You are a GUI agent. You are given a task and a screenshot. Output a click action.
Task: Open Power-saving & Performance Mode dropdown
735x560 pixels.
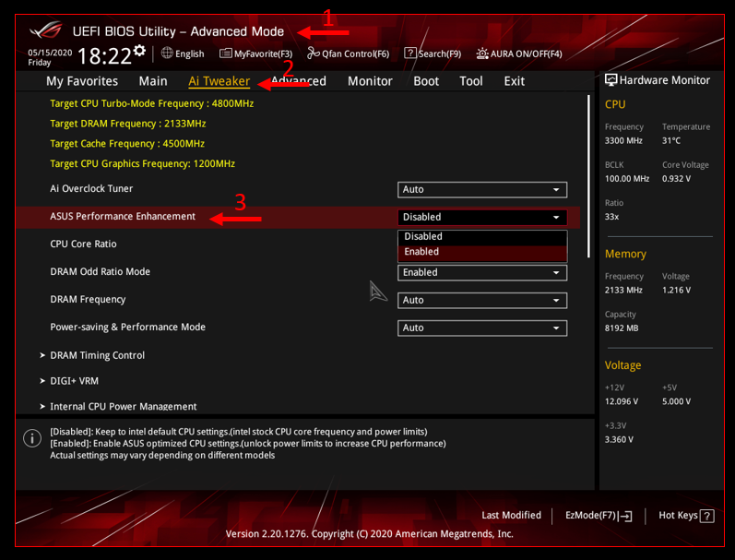coord(482,328)
